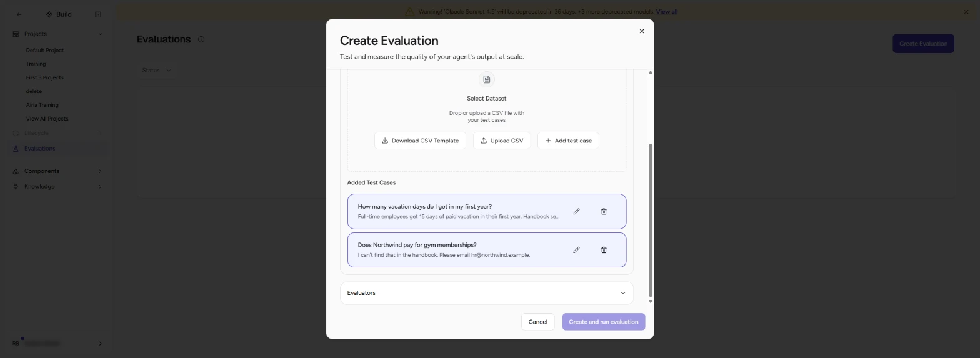The image size is (980, 358).
Task: Click the dialog vertical scrollbar
Action: 651,220
